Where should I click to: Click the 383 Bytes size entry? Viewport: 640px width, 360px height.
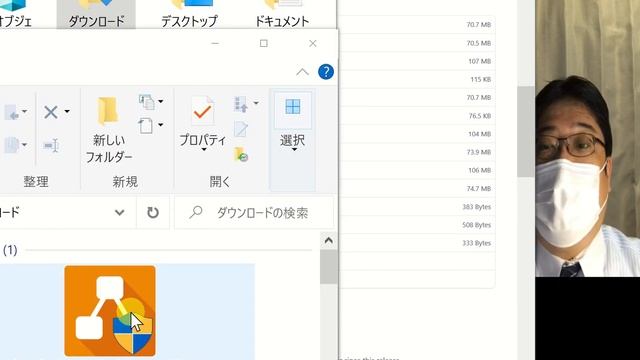tap(476, 207)
